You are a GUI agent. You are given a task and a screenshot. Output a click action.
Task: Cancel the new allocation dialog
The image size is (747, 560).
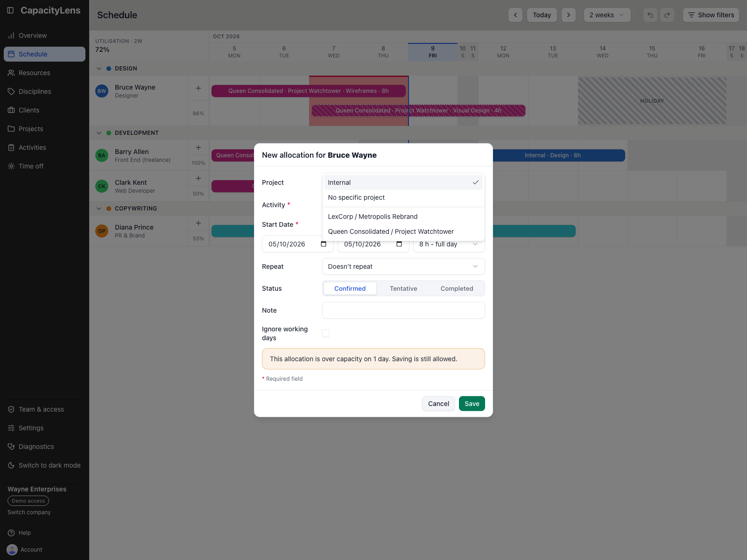click(438, 404)
